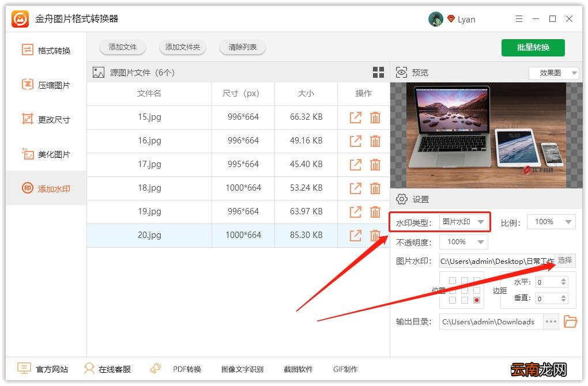
Task: Open the export icon for 19.jpg
Action: click(356, 212)
